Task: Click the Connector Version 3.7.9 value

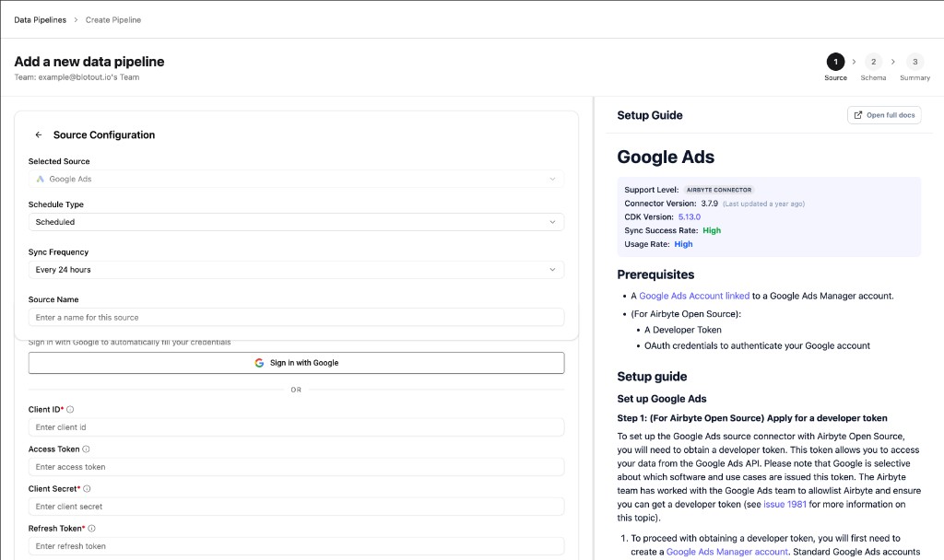Action: (x=709, y=204)
